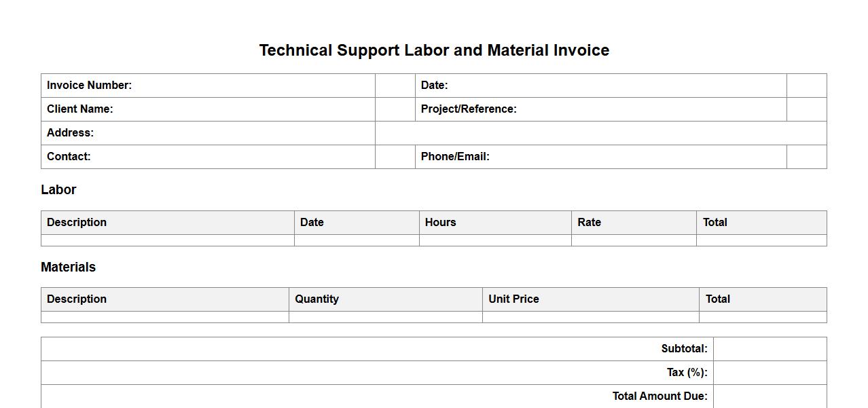This screenshot has height=408, width=868.
Task: Click the empty Hours cell in the Labor row
Action: [494, 240]
